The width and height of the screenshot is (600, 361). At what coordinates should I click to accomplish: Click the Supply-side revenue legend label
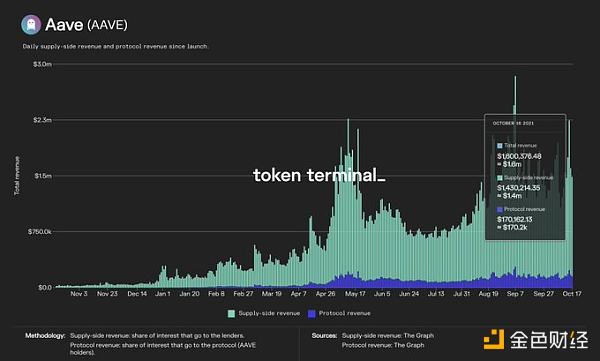coord(269,313)
